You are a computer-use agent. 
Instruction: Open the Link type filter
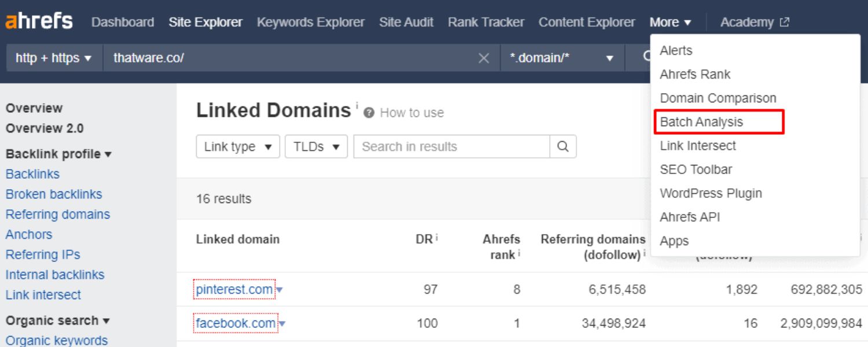tap(237, 146)
